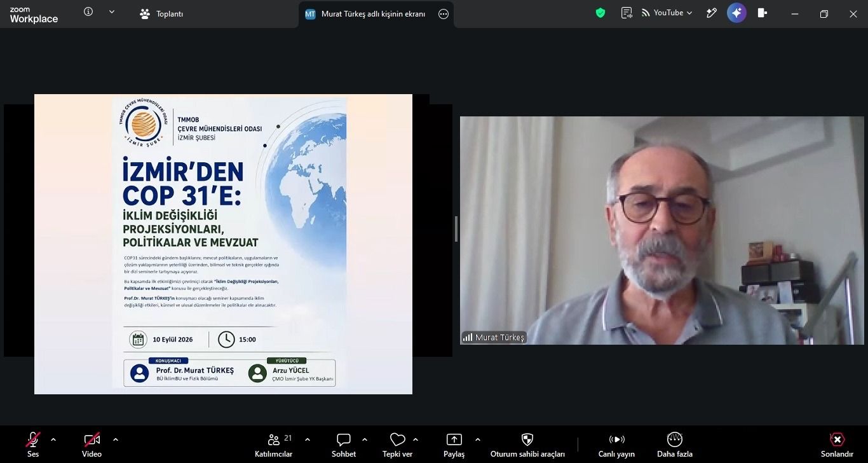Click the Canlı yayın live stream button
The width and height of the screenshot is (868, 463).
coord(616,445)
